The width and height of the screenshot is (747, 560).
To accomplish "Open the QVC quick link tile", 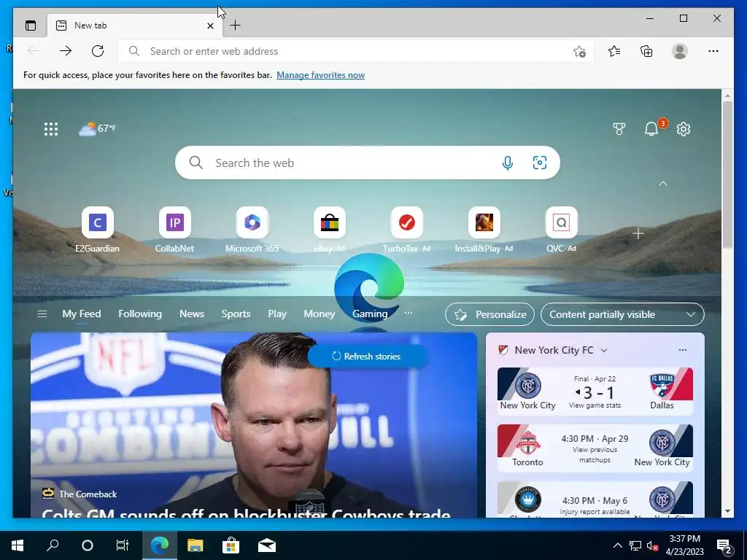I will [x=561, y=230].
